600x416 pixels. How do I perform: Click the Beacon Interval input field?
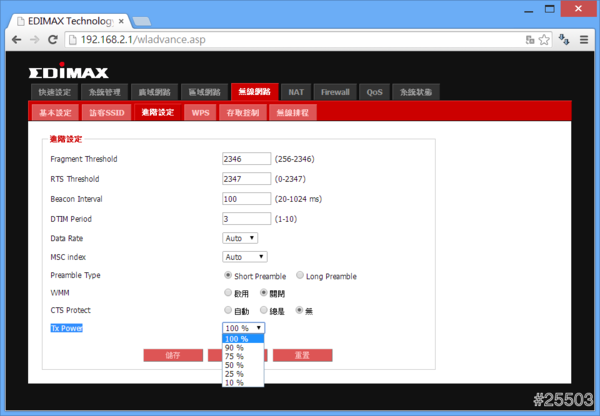pos(246,199)
